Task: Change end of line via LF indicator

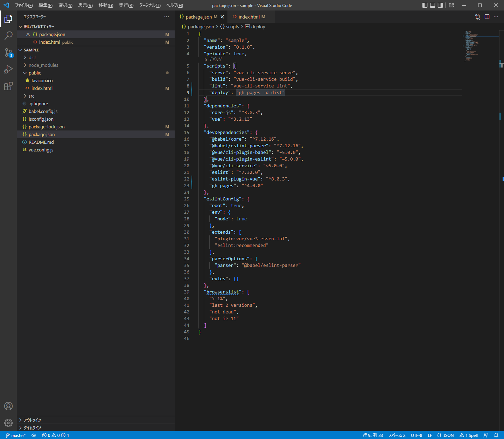Action: [x=430, y=435]
